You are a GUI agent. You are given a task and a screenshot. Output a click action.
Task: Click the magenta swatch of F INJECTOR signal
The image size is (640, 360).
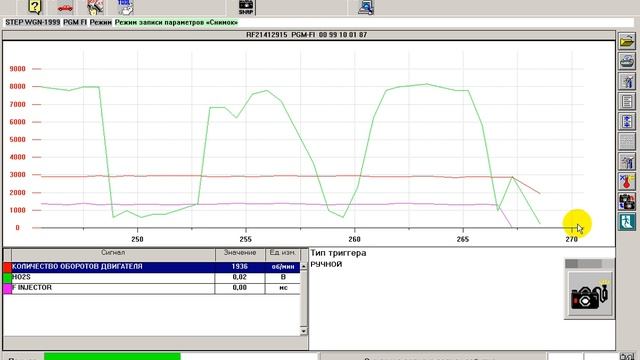(x=7, y=288)
